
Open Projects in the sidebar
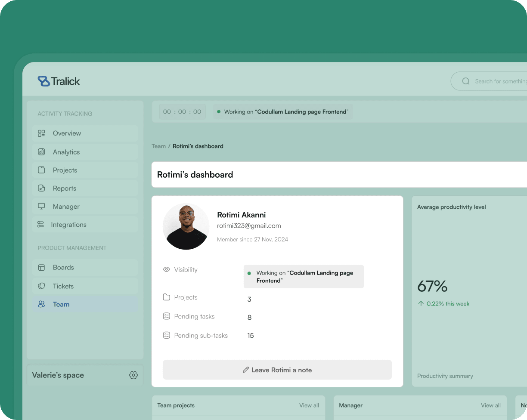point(65,170)
